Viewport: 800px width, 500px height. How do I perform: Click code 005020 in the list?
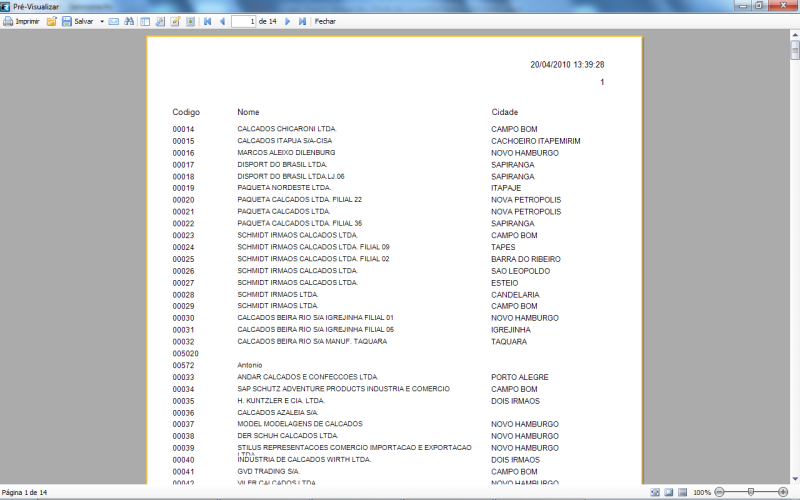[x=186, y=354]
